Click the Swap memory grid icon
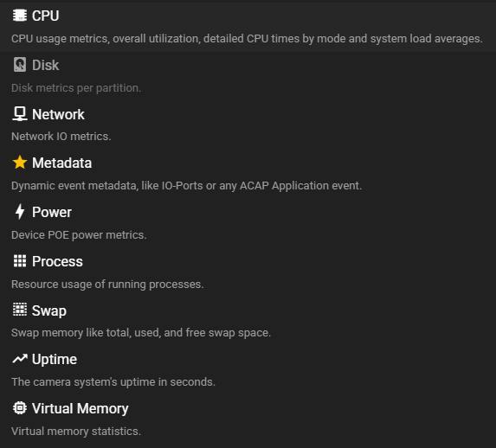 point(20,310)
